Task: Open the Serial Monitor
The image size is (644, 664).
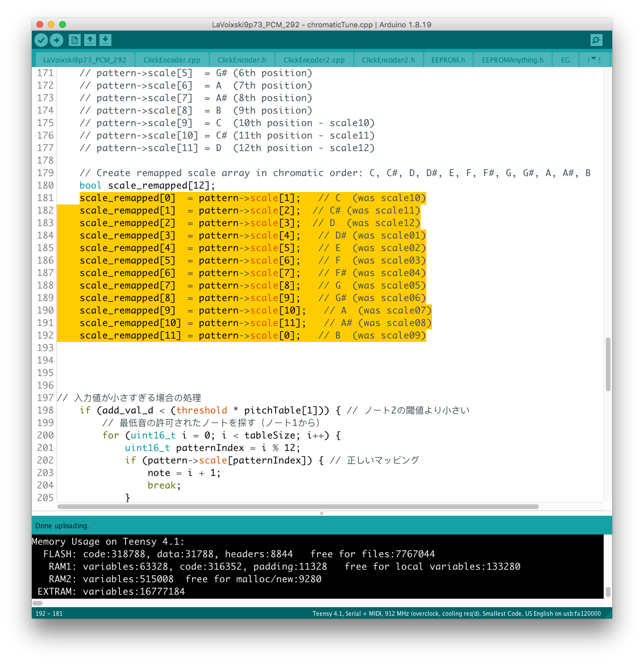Action: click(596, 40)
